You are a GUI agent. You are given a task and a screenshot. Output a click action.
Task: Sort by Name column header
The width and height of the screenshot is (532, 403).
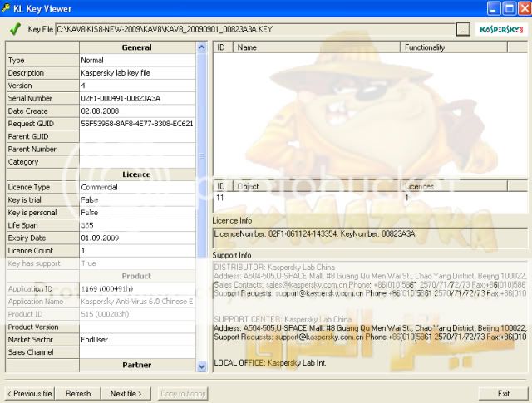tap(317, 47)
